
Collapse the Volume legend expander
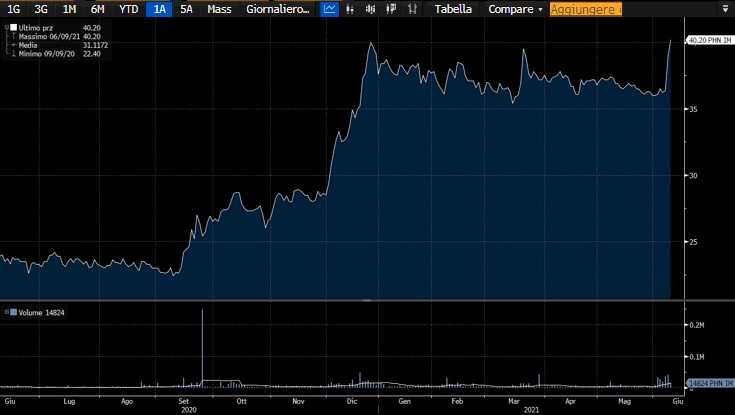click(7, 312)
